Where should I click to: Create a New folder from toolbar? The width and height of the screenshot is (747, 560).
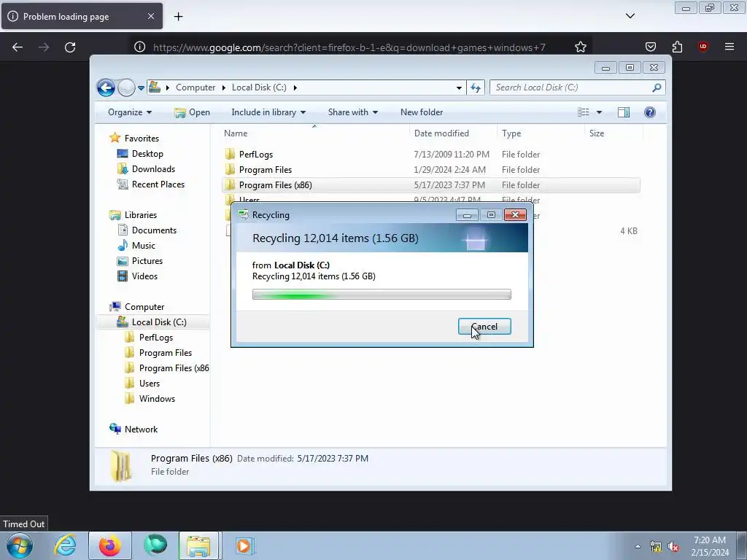click(422, 112)
